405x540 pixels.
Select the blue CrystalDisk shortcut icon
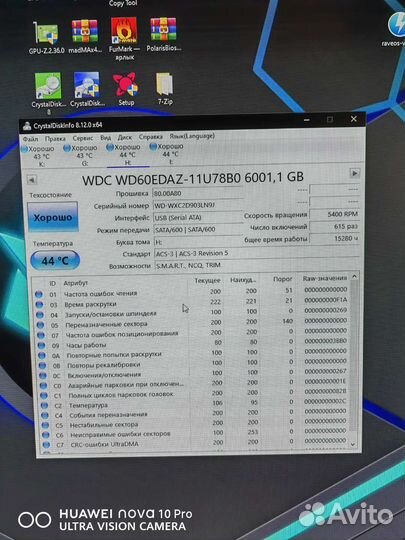click(x=87, y=90)
